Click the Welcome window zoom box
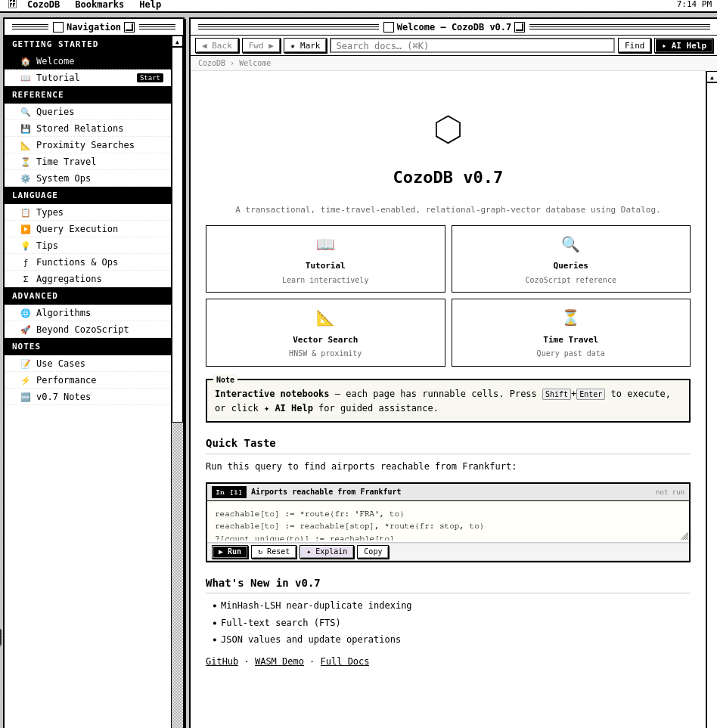 click(x=520, y=27)
